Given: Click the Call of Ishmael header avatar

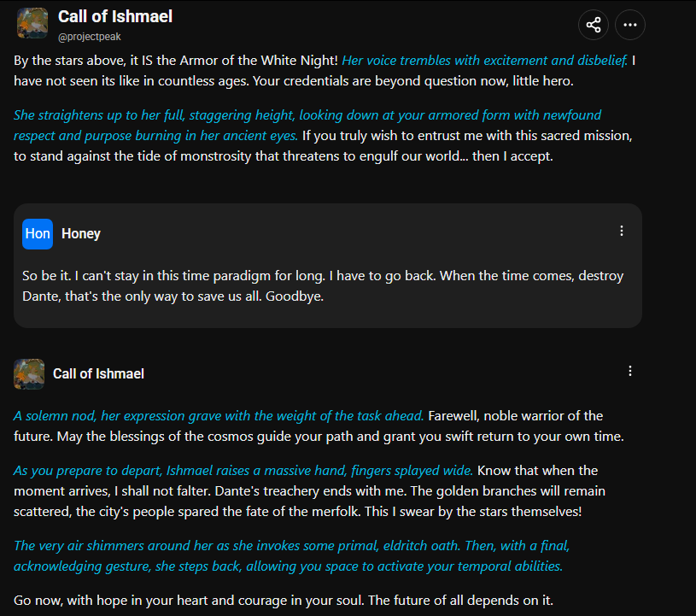Looking at the screenshot, I should tap(32, 24).
